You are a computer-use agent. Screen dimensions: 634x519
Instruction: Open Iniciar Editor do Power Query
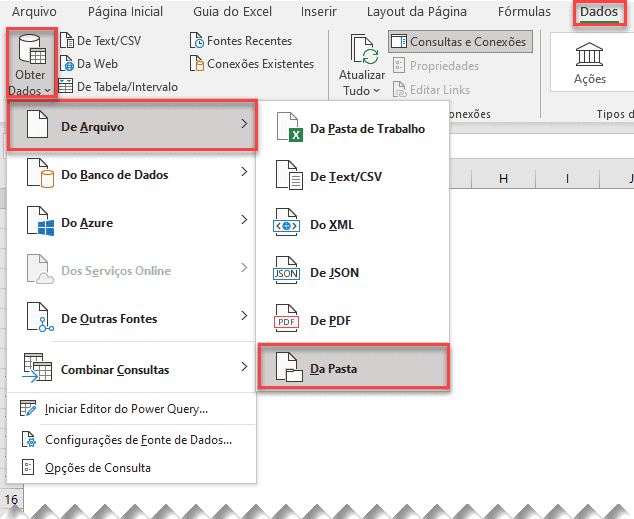coord(132,409)
